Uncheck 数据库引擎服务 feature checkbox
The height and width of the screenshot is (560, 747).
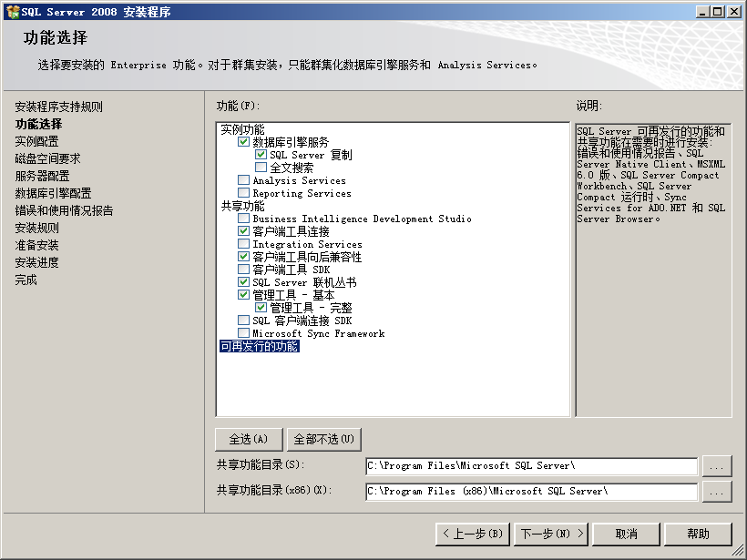click(243, 142)
